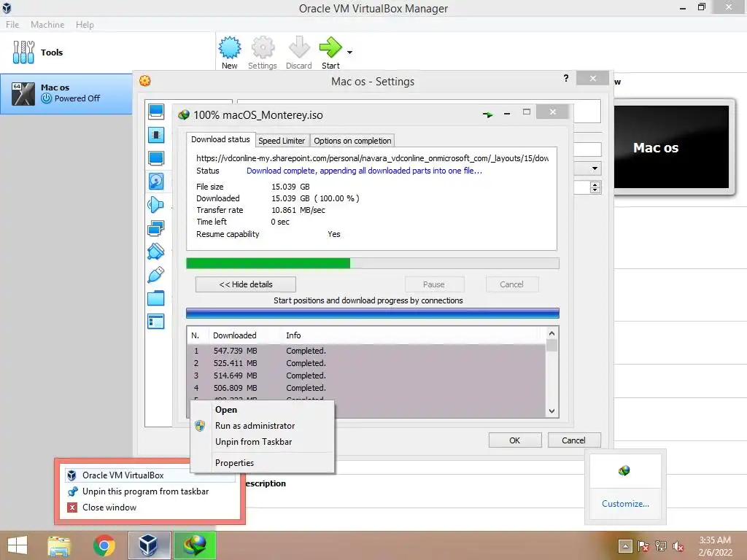Open the User Interface settings category icon
This screenshot has width=747, height=560.
point(156,322)
